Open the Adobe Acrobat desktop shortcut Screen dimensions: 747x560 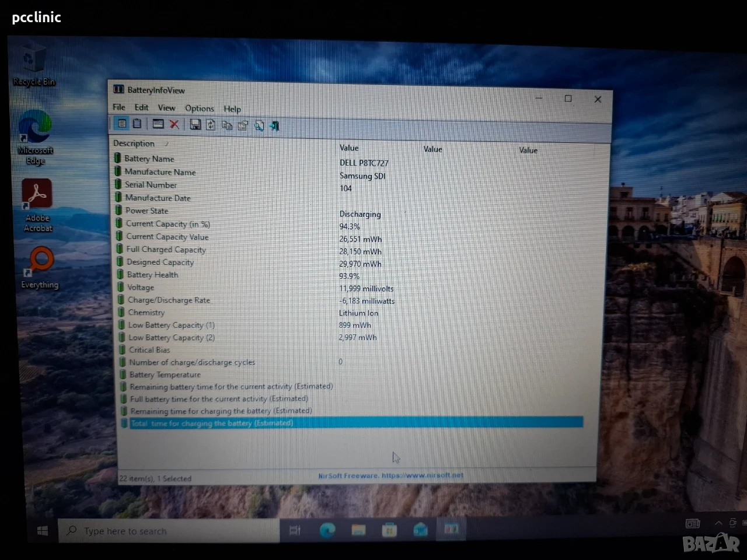[37, 205]
